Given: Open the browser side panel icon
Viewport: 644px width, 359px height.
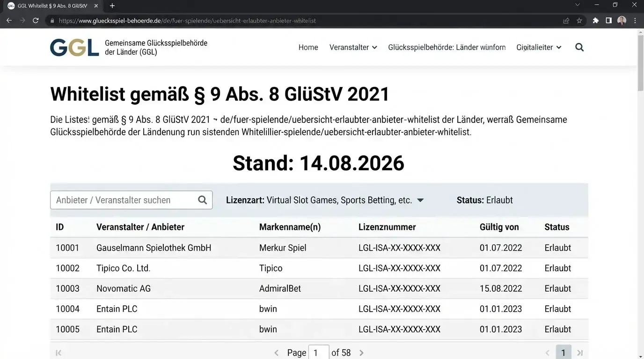Looking at the screenshot, I should coord(608,21).
